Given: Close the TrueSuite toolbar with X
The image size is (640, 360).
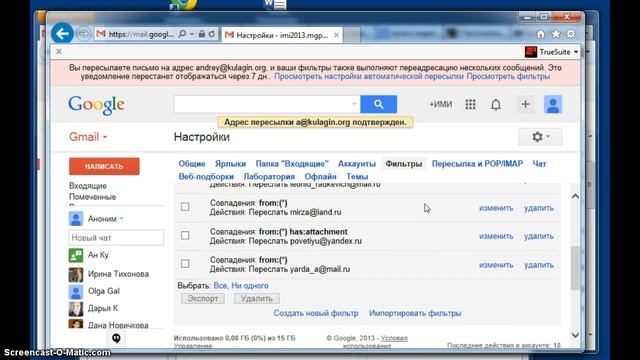Looking at the screenshot, I should (59, 51).
